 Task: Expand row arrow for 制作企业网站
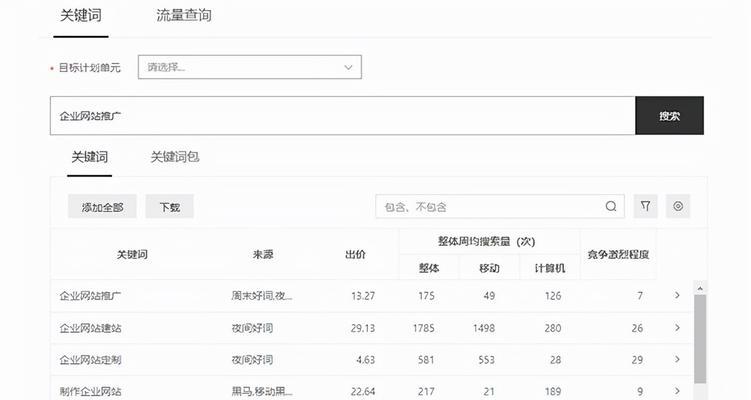click(677, 391)
